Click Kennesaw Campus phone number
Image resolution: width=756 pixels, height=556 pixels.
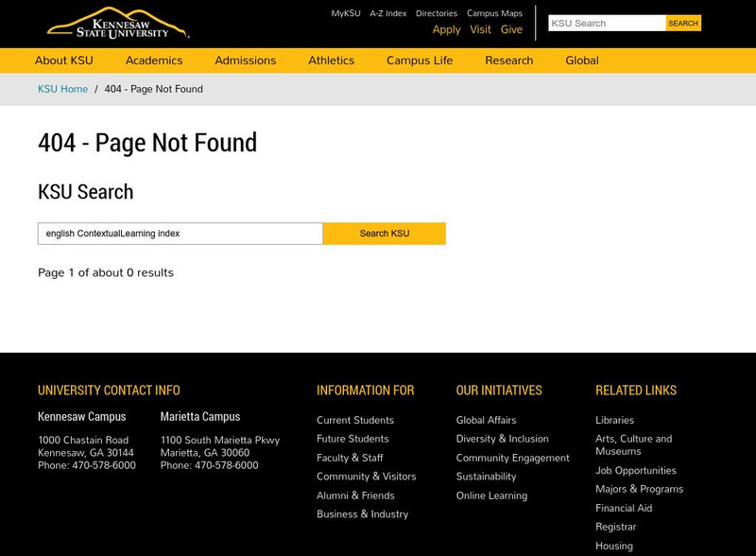click(x=104, y=466)
